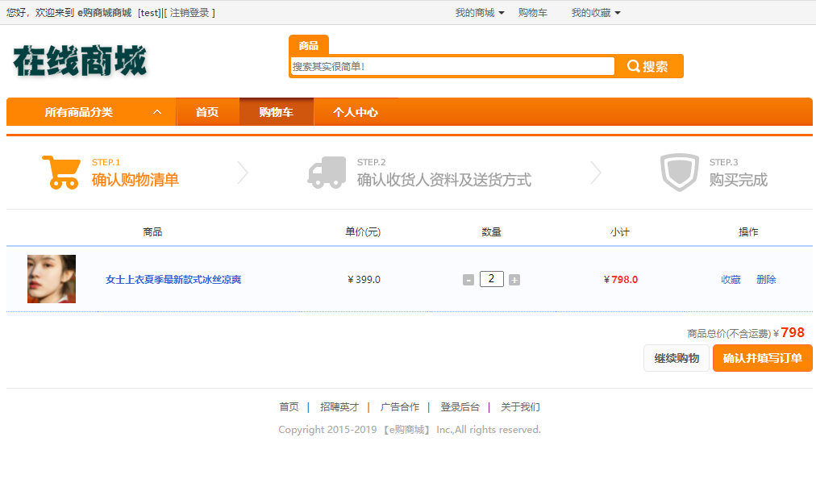Click the 在线商城 site logo

pyautogui.click(x=80, y=61)
